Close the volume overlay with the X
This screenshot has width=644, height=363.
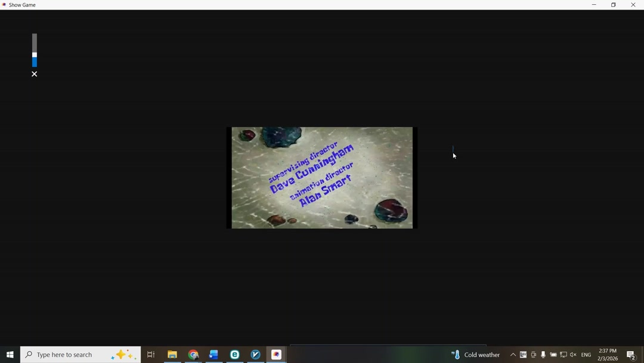tap(35, 74)
